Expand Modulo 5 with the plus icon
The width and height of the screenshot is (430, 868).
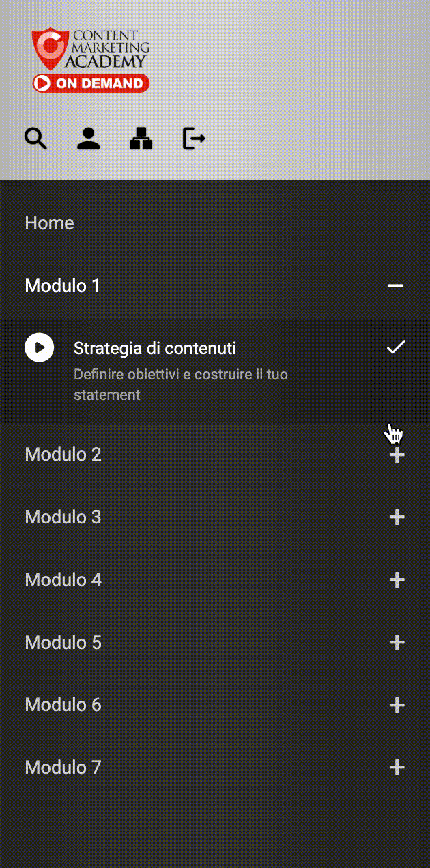(x=397, y=643)
